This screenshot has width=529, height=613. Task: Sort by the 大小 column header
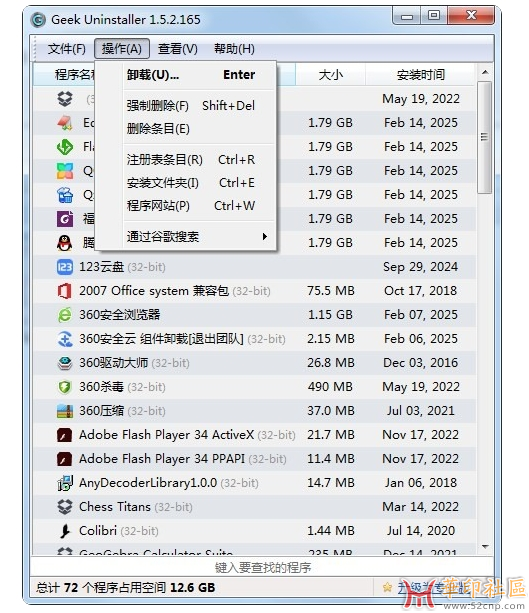pos(330,75)
